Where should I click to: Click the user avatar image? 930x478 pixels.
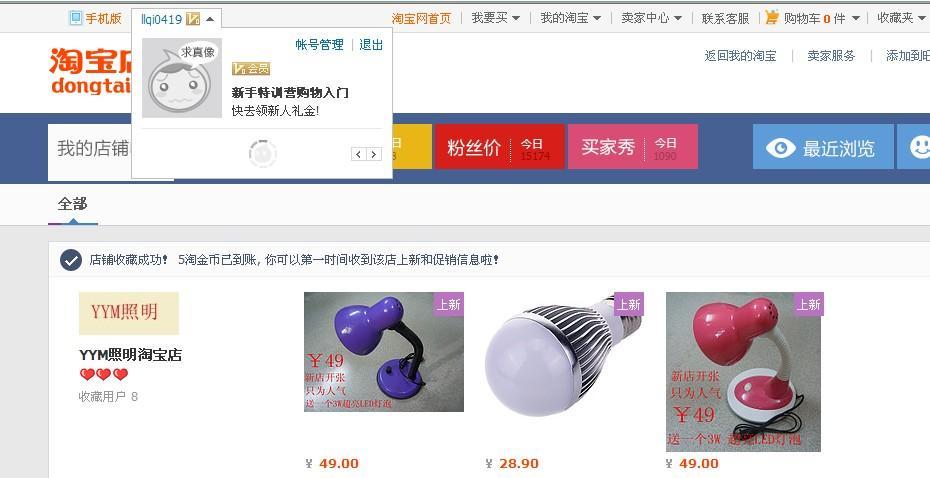[182, 78]
